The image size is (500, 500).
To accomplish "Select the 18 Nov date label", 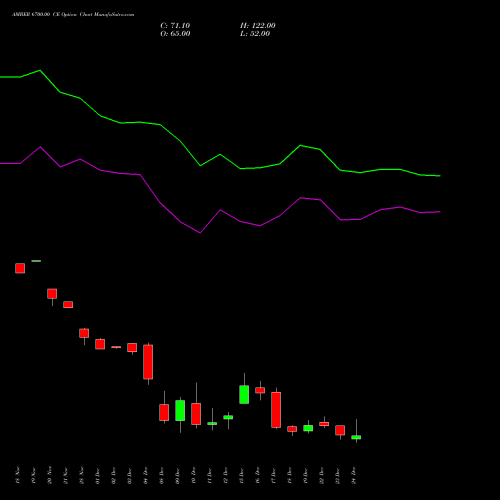I will 18,475.
